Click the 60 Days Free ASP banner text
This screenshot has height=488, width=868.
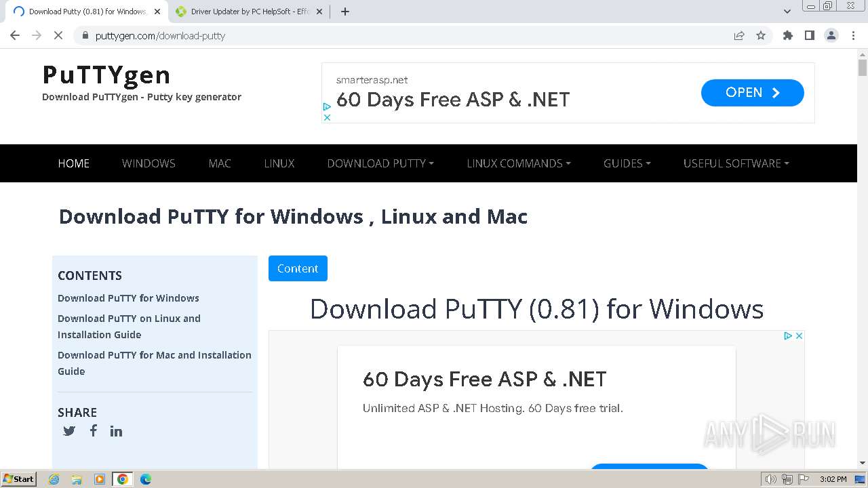click(x=453, y=100)
